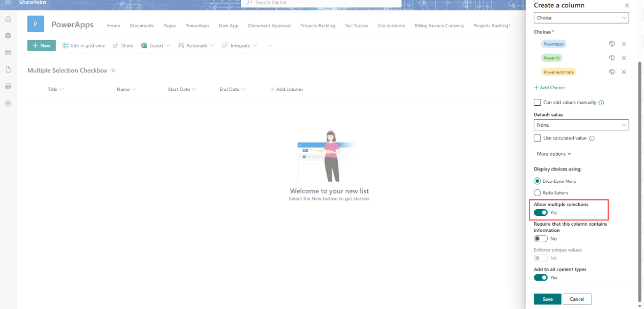This screenshot has width=644, height=309.
Task: Remove the Power BI choice
Action: [x=624, y=58]
